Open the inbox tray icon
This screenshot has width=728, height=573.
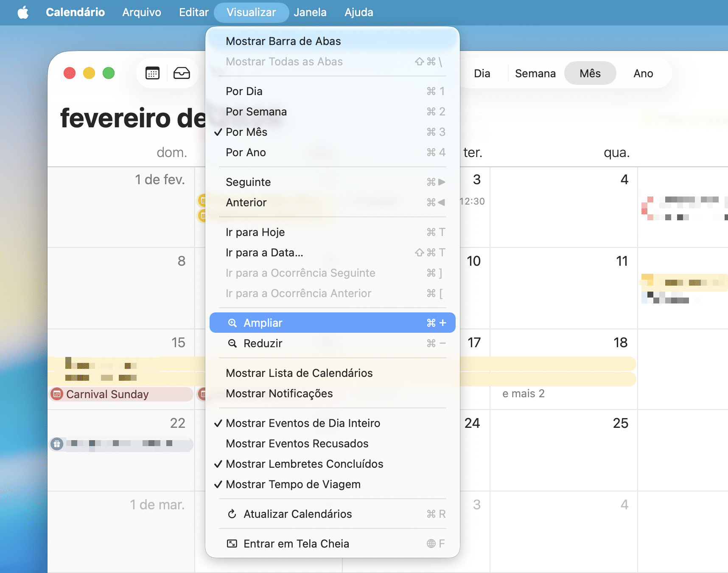(x=182, y=73)
